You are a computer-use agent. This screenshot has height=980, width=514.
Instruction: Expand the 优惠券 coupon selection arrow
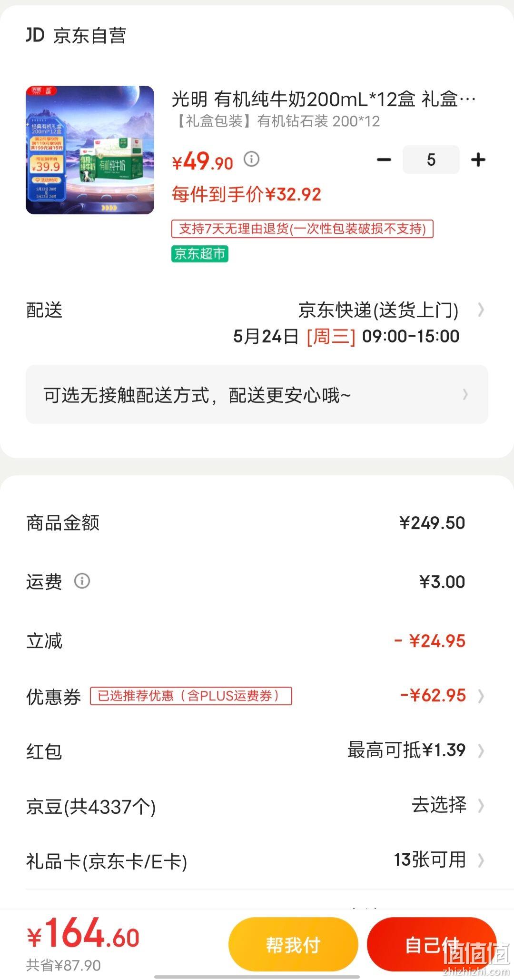pyautogui.click(x=481, y=696)
